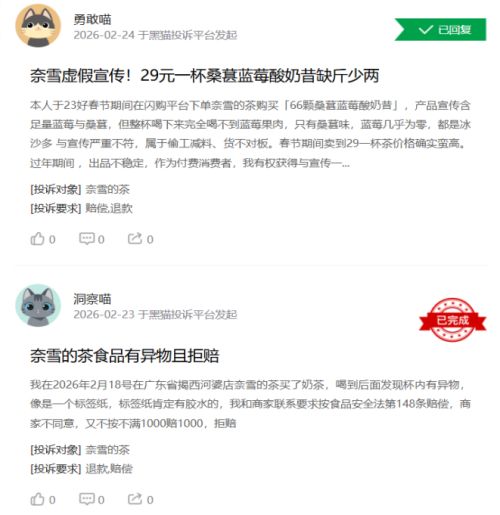Share the 洞察喵 complaint post

pos(140,499)
